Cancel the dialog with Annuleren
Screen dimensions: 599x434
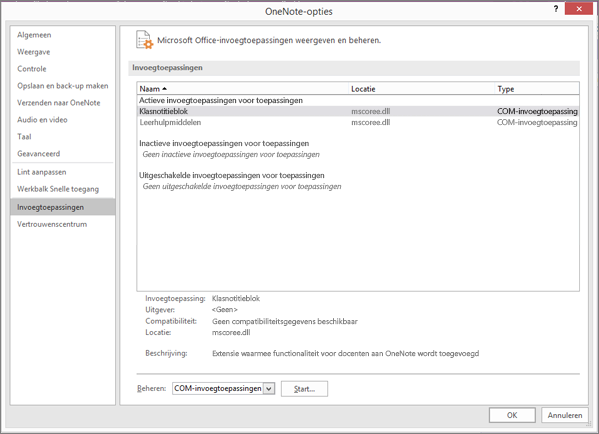pyautogui.click(x=565, y=415)
